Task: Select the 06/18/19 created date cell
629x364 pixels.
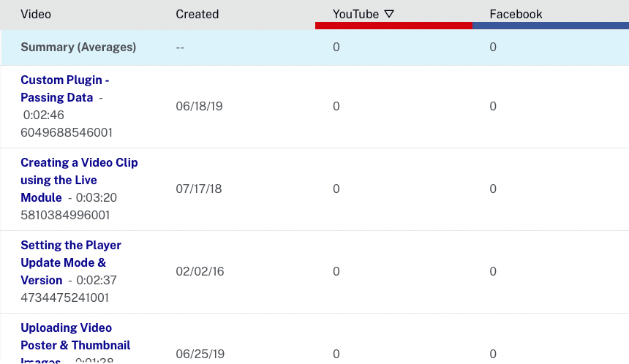Action: coord(199,106)
